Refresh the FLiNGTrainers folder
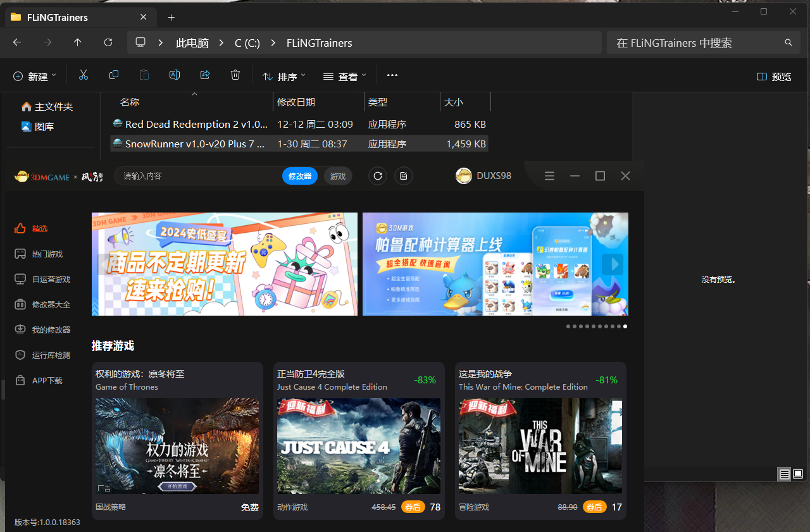Screen dimensions: 810x532 click(108, 42)
